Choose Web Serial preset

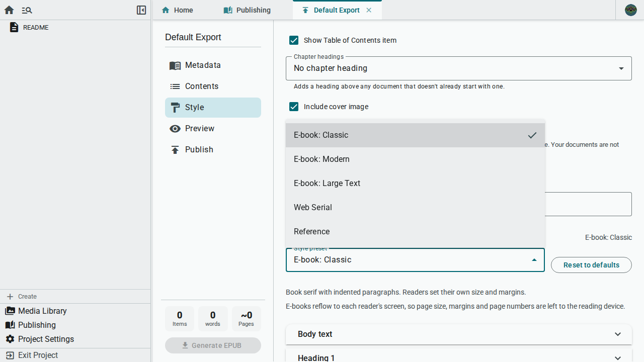(x=415, y=208)
